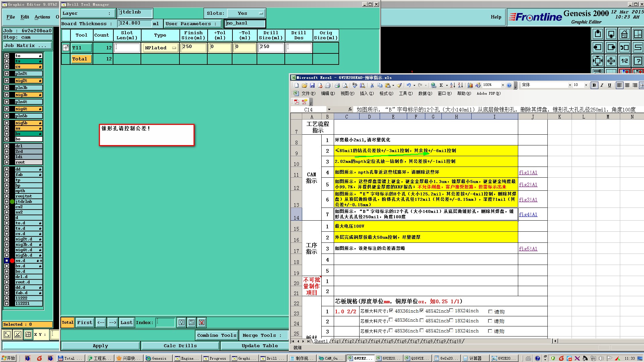Image resolution: width=644 pixels, height=362 pixels.
Task: Toggle Italic formatting in Excel
Action: point(602,85)
